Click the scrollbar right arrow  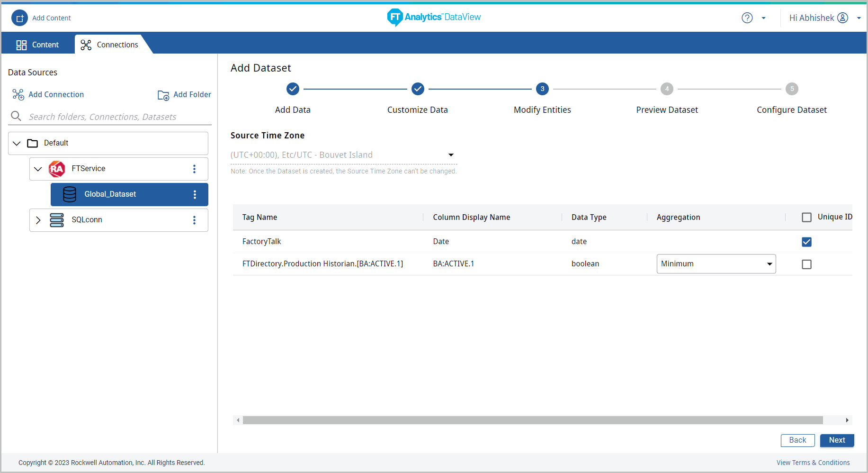(x=847, y=420)
